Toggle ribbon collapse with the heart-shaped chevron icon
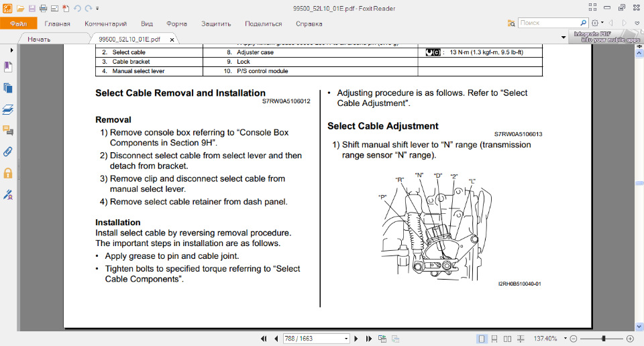 [x=637, y=23]
